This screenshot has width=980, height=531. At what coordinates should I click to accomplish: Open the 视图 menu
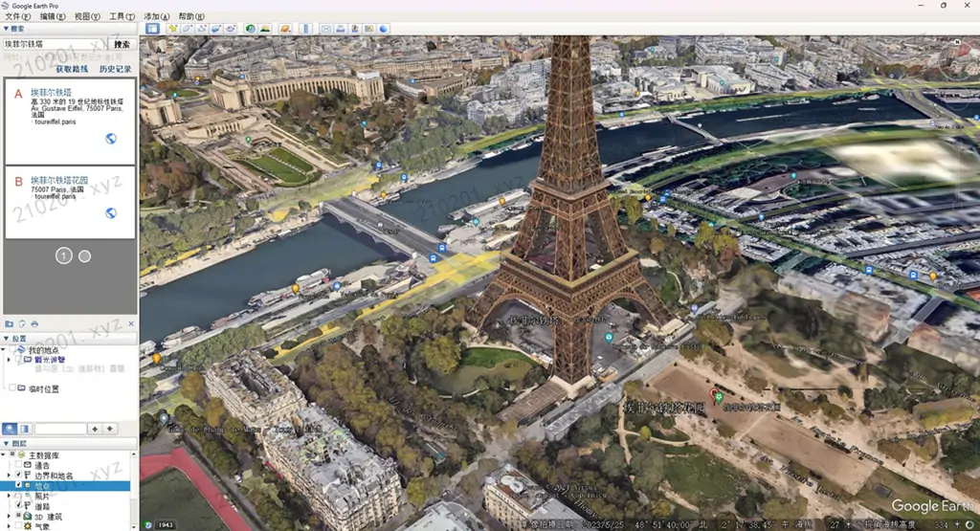tap(87, 17)
